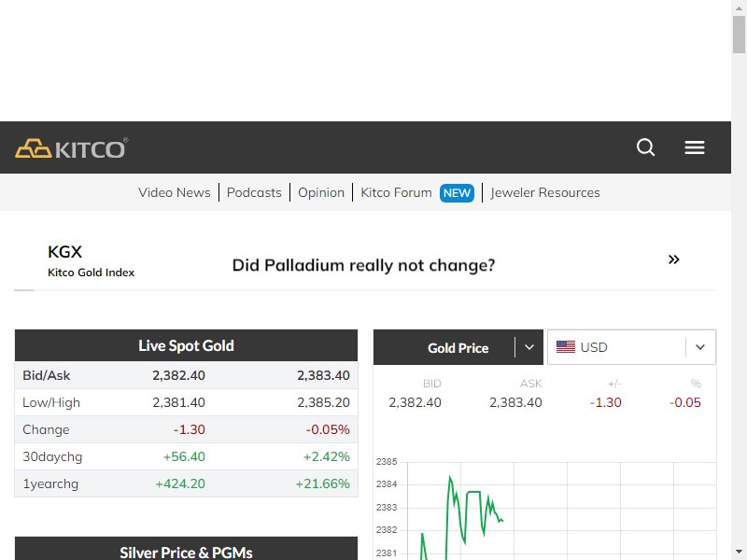Screen dimensions: 747x560
Task: Click the 30daychg percent +2.42%
Action: point(326,456)
